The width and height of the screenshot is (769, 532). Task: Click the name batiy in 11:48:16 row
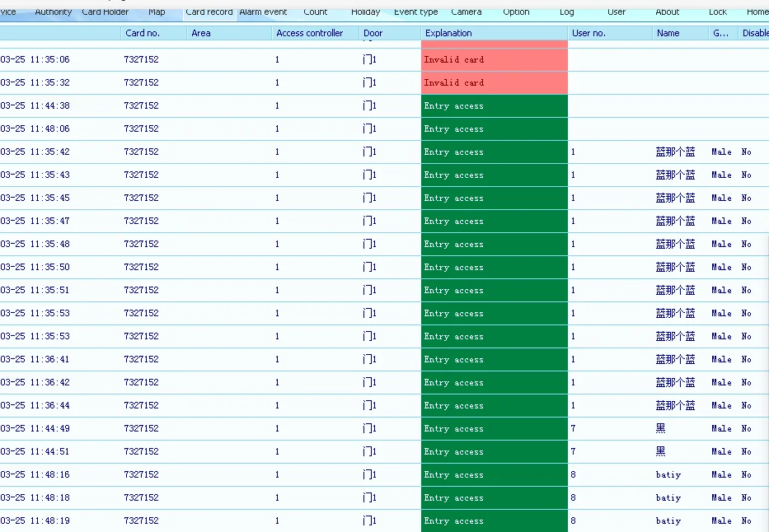pyautogui.click(x=668, y=475)
